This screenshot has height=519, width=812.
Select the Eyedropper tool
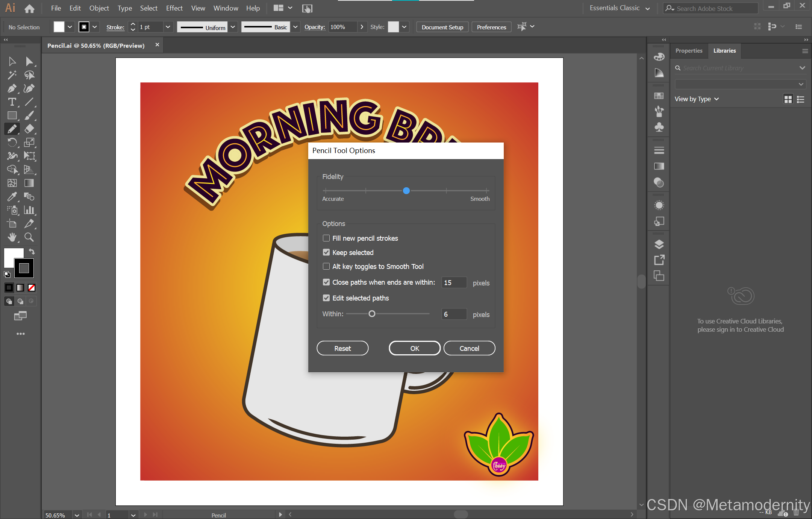click(x=12, y=197)
